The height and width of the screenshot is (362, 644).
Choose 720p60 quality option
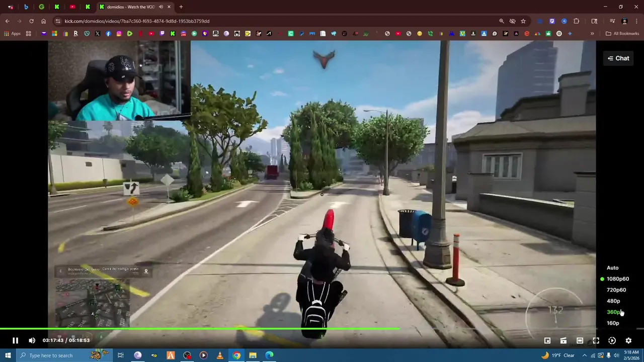click(616, 290)
